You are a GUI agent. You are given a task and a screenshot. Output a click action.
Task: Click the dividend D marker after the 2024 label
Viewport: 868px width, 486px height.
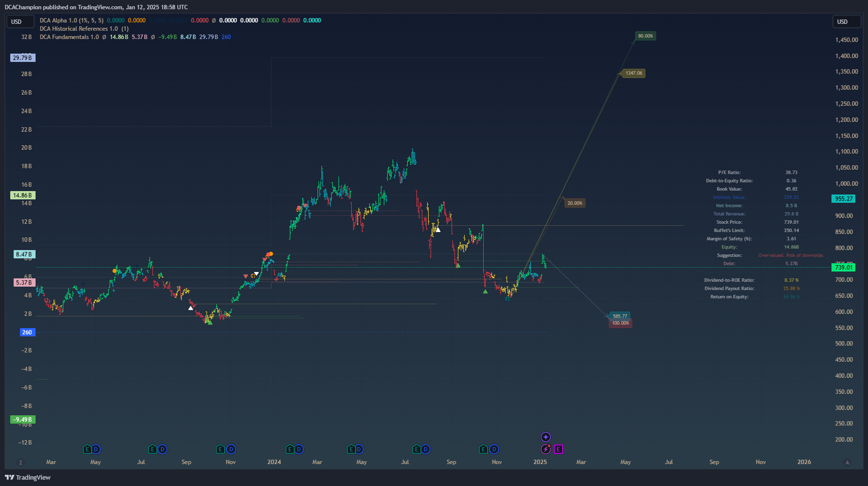[x=299, y=449]
